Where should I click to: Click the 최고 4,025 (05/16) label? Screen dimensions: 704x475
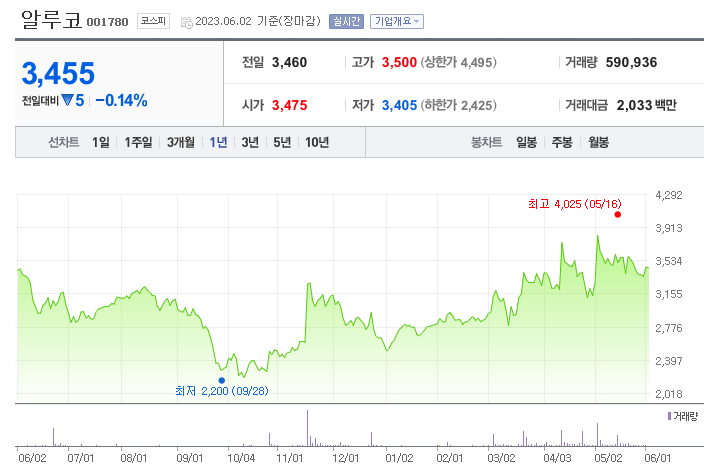tap(575, 204)
